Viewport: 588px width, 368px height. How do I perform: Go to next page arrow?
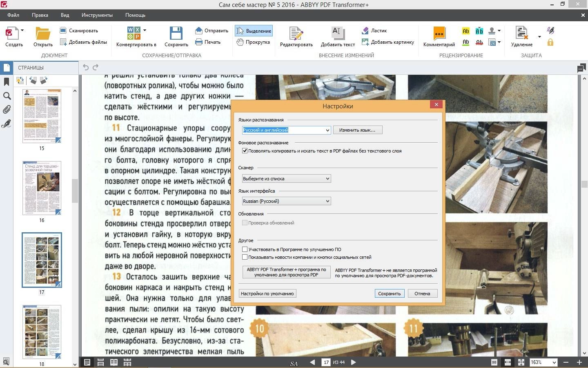click(x=354, y=362)
